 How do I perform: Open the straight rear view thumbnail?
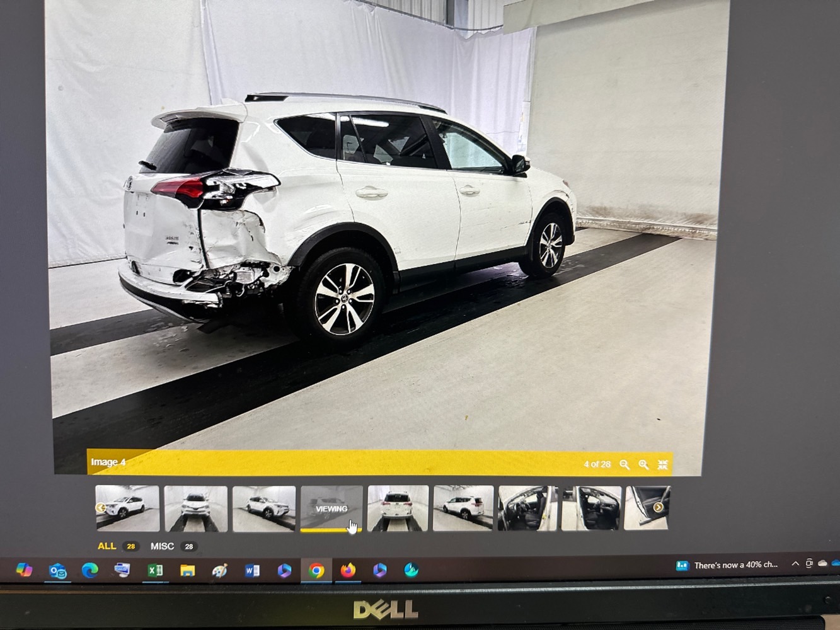[398, 508]
